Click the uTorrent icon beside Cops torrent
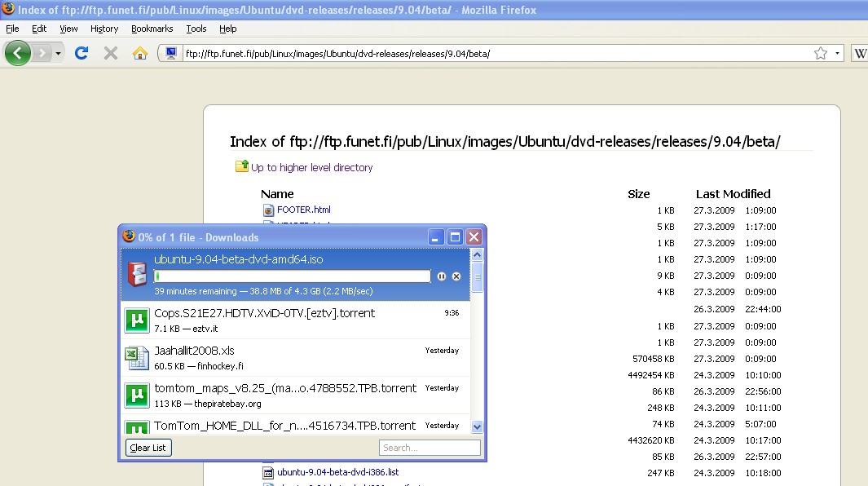868x486 pixels. point(135,320)
